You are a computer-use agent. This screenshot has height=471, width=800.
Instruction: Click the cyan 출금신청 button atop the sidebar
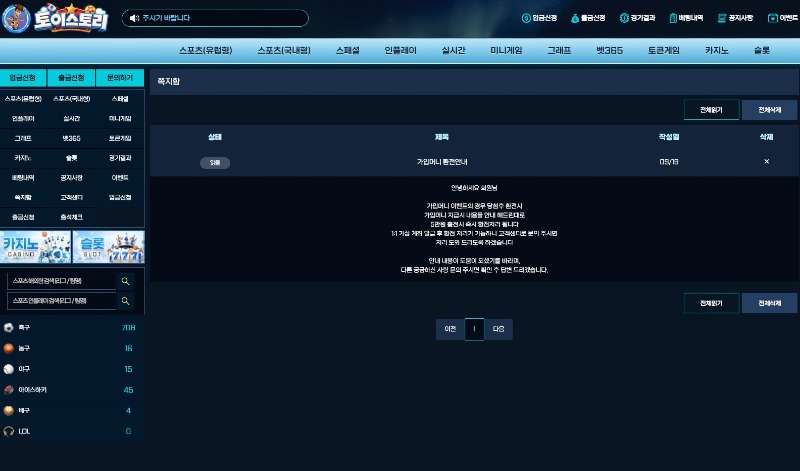71,78
